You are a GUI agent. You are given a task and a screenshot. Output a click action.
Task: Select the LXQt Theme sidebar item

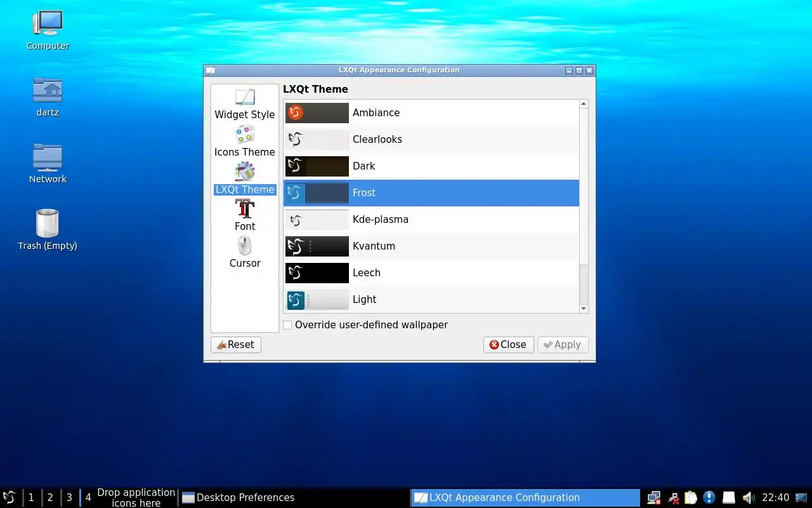(245, 178)
